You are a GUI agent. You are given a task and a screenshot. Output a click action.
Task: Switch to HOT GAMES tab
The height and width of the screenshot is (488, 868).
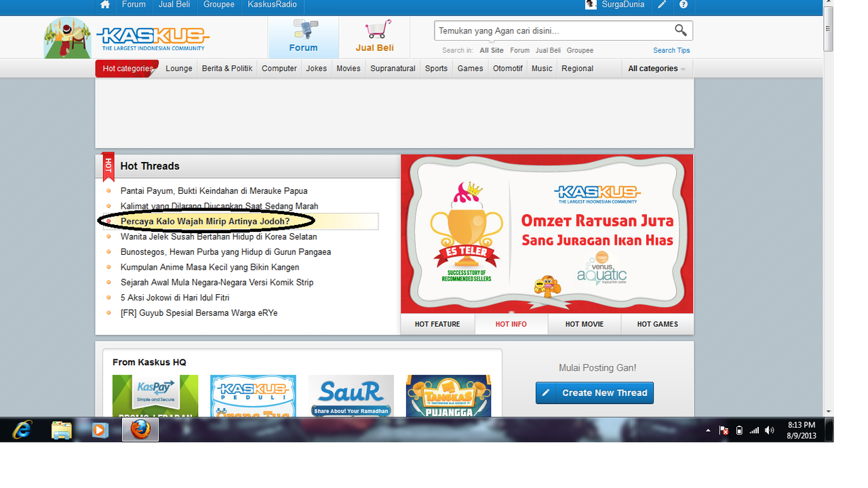pos(658,324)
